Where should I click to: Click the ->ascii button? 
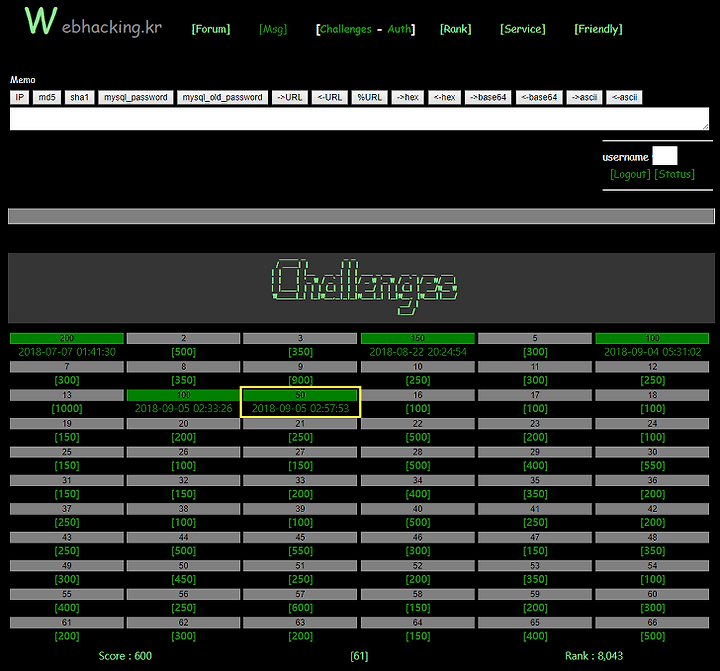(x=584, y=97)
